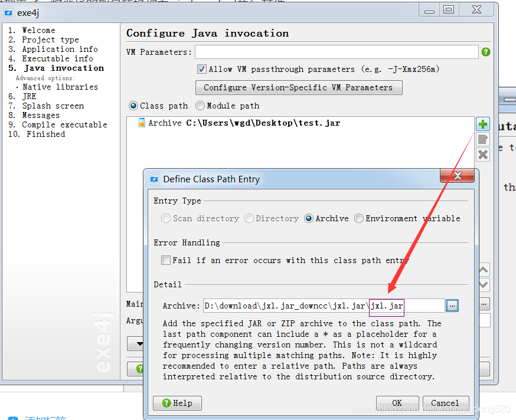Click Configure Version-Specific VM Parameters button
The height and width of the screenshot is (420, 516).
(299, 87)
